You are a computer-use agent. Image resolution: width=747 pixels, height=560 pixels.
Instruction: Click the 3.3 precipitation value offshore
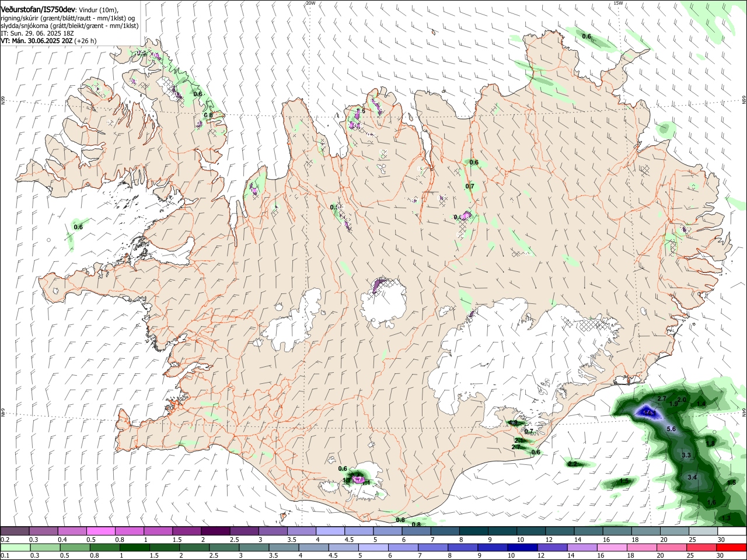coord(686,455)
